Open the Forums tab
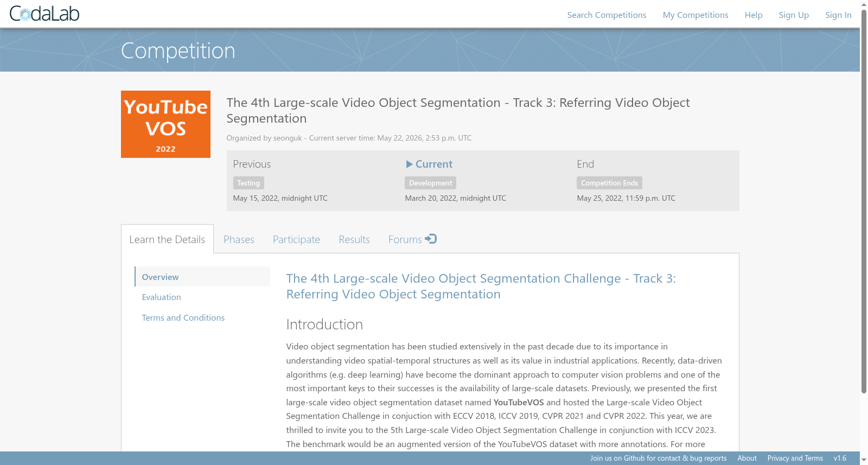 click(412, 239)
